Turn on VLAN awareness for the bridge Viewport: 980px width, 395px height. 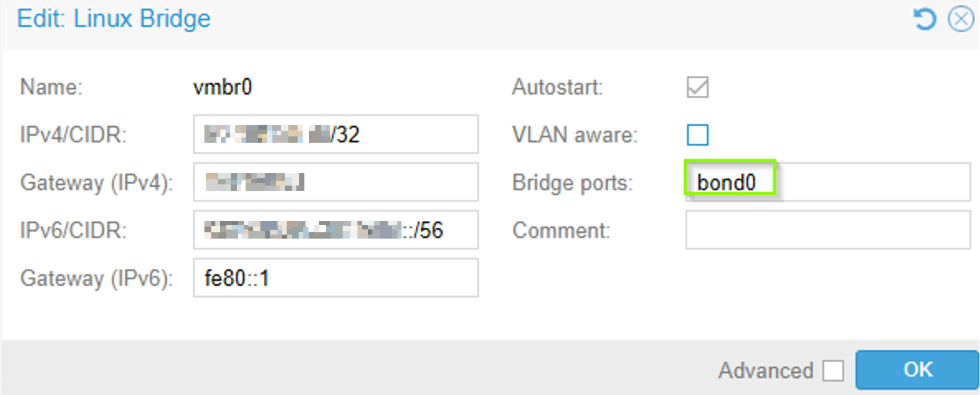(699, 135)
